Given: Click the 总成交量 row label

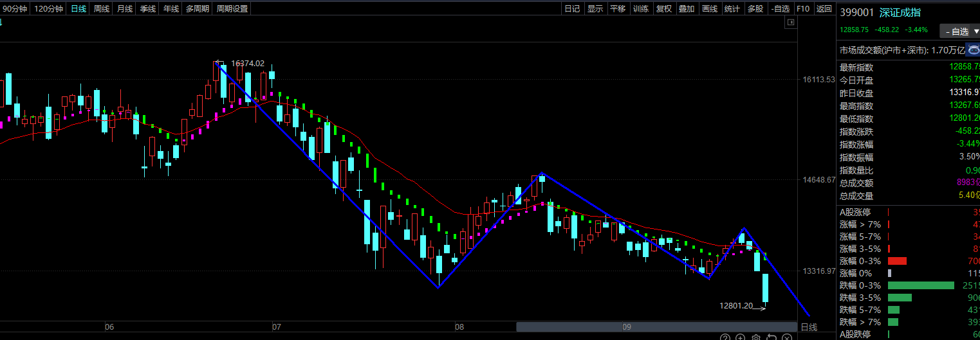Looking at the screenshot, I should (856, 196).
